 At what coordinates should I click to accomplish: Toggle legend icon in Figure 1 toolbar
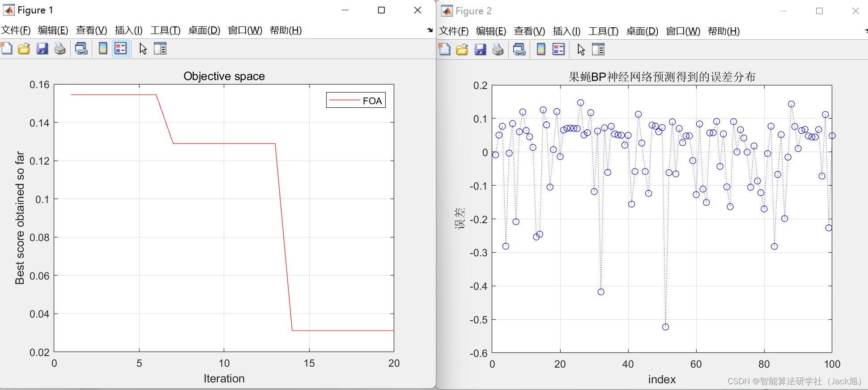point(121,48)
